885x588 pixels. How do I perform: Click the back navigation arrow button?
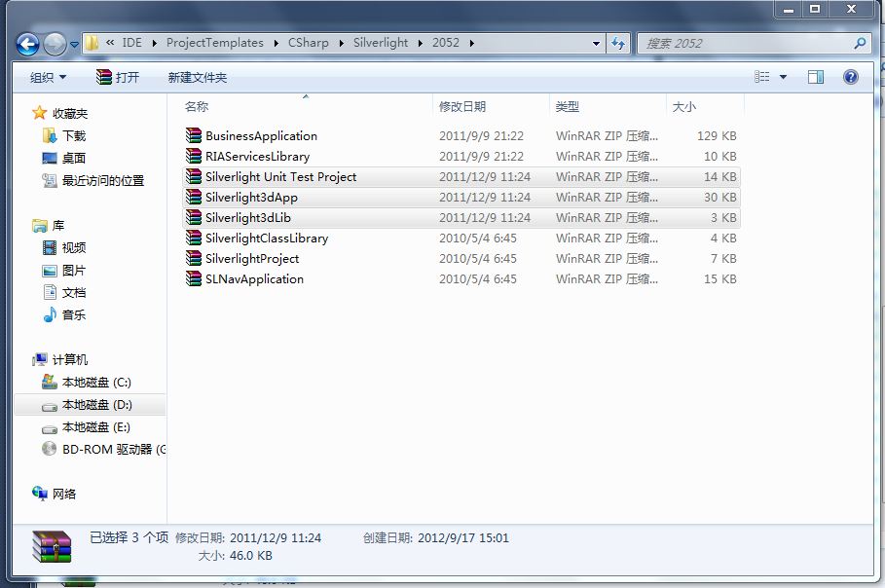[x=28, y=44]
